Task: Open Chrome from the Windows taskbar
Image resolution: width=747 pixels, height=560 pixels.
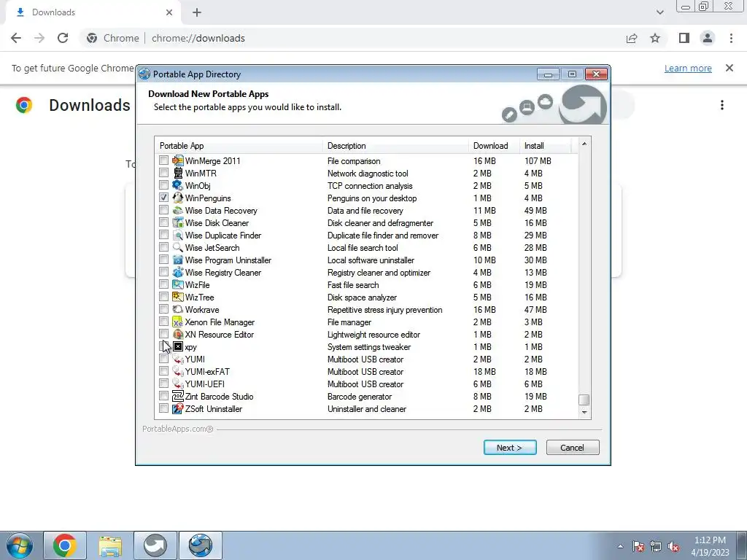Action: tap(65, 545)
